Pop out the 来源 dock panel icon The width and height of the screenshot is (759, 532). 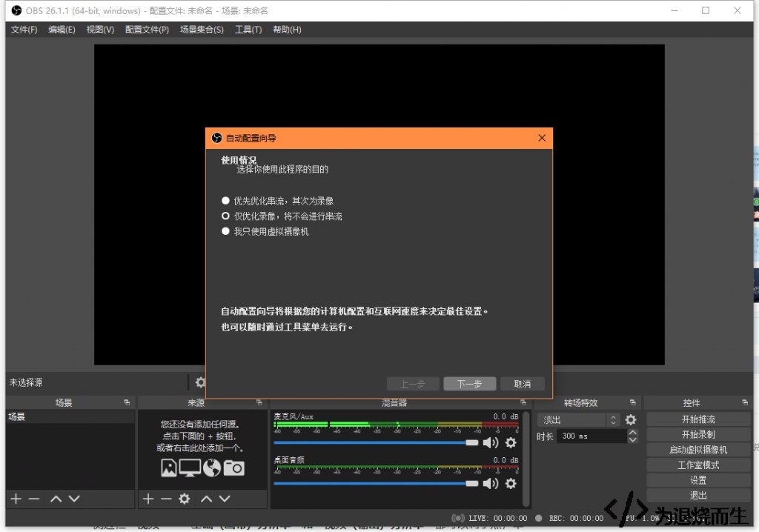tap(259, 402)
